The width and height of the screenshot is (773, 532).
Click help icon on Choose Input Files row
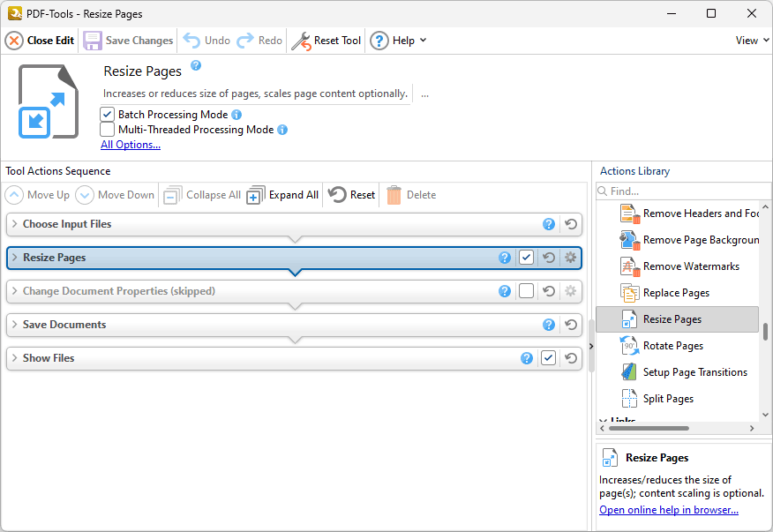point(549,224)
